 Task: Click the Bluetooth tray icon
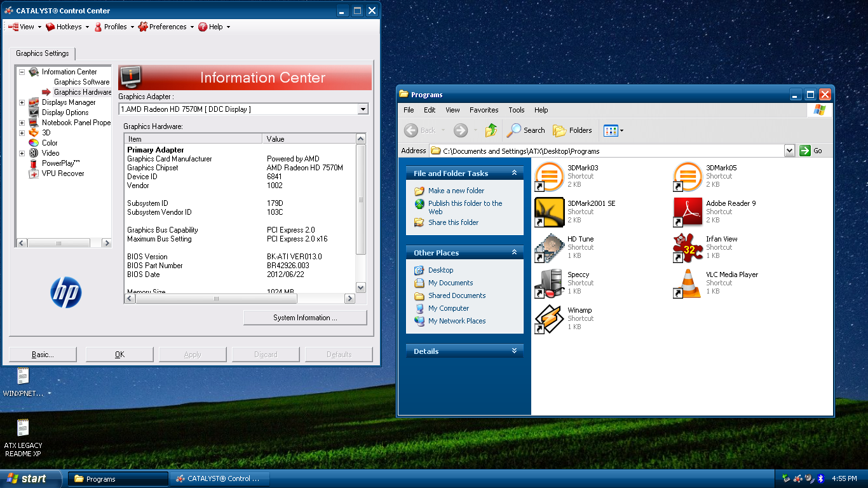click(820, 478)
